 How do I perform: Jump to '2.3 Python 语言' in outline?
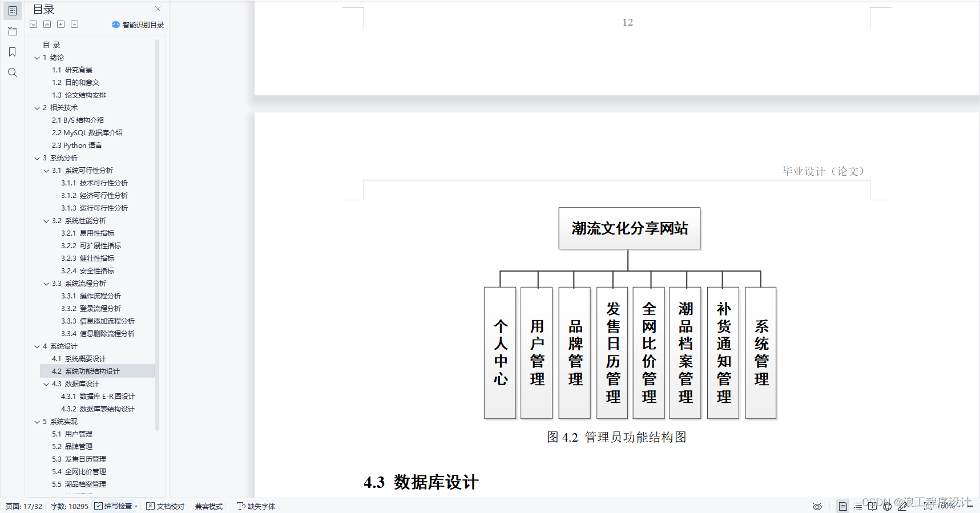(x=76, y=145)
